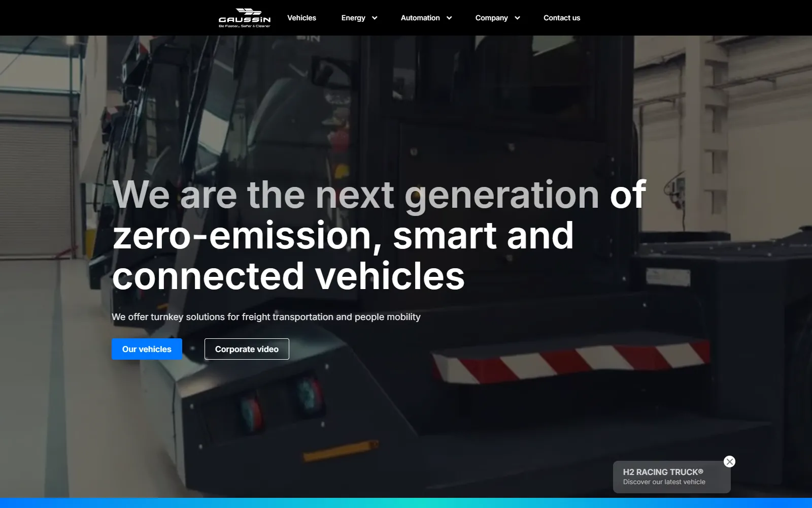Viewport: 812px width, 508px height.
Task: Click the X icon on notification card
Action: pos(729,461)
